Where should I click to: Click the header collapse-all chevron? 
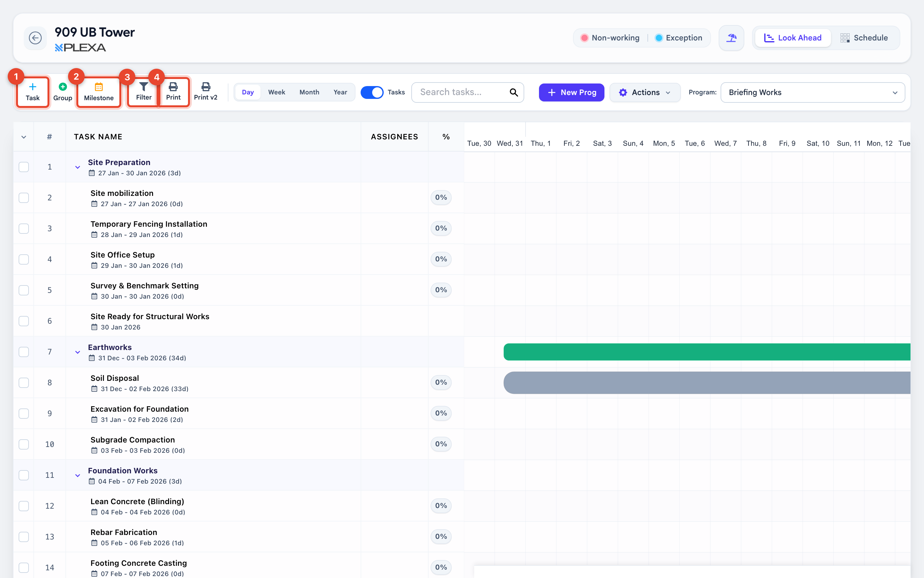click(24, 137)
